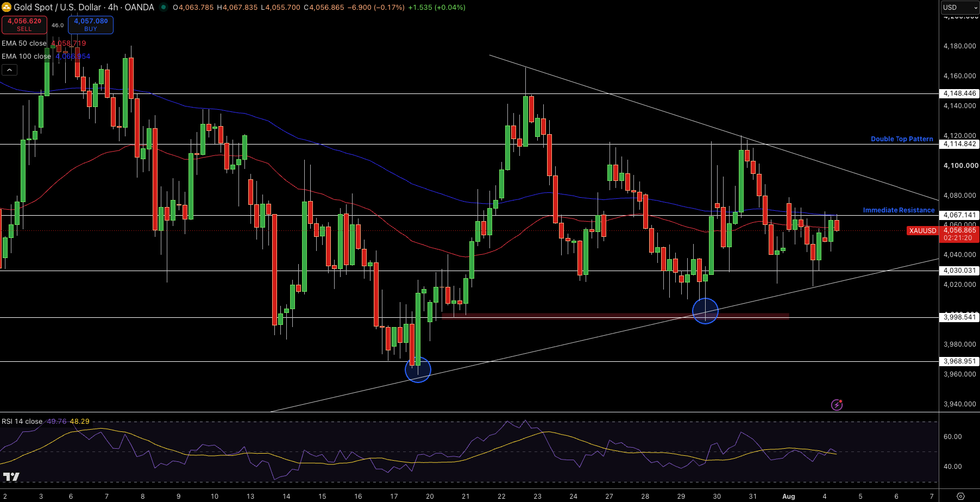Click the green market status dot
Image resolution: width=980 pixels, height=502 pixels.
coord(163,8)
